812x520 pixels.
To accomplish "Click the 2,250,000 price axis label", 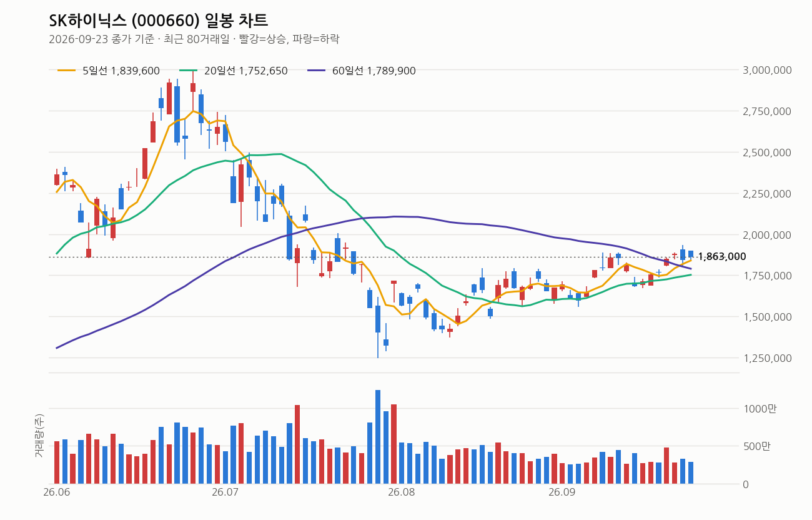I will (x=766, y=194).
